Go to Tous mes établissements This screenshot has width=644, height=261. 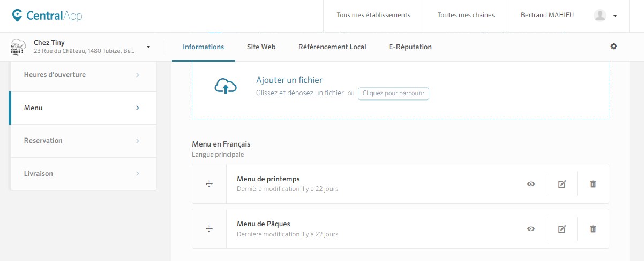pos(373,16)
